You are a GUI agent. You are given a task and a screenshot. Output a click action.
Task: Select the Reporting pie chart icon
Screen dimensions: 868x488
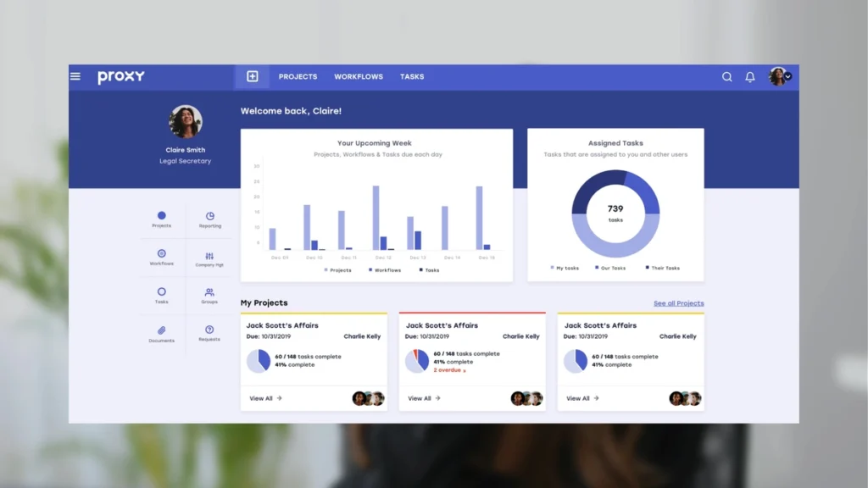(209, 215)
